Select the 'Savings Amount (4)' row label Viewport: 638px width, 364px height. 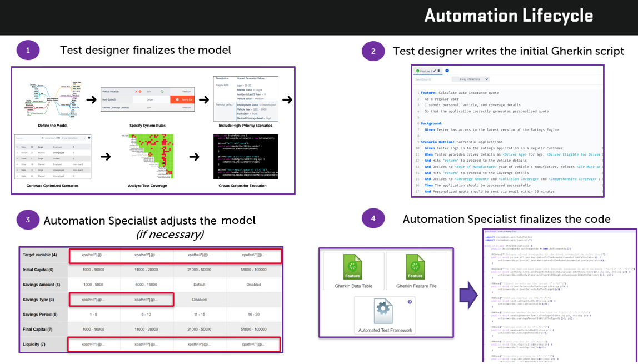42,285
